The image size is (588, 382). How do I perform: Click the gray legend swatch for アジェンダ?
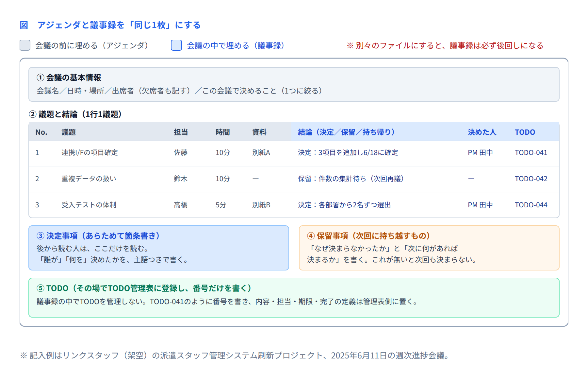[x=25, y=45]
